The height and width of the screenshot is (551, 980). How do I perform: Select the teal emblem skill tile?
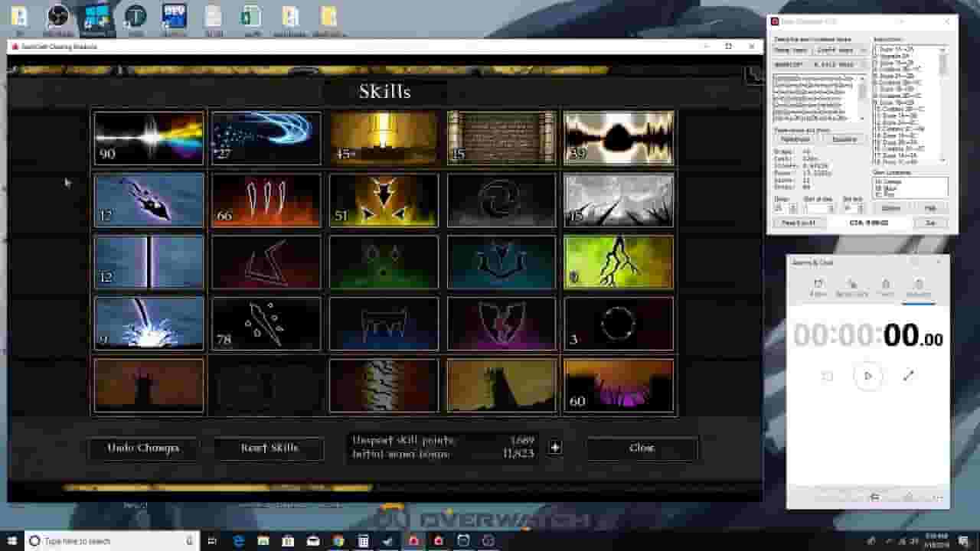tap(501, 262)
